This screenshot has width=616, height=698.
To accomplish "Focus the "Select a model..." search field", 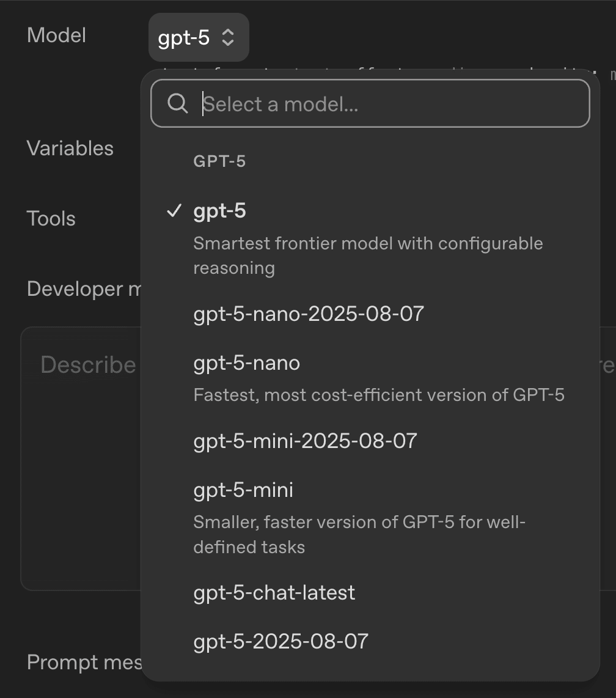I will click(x=391, y=104).
